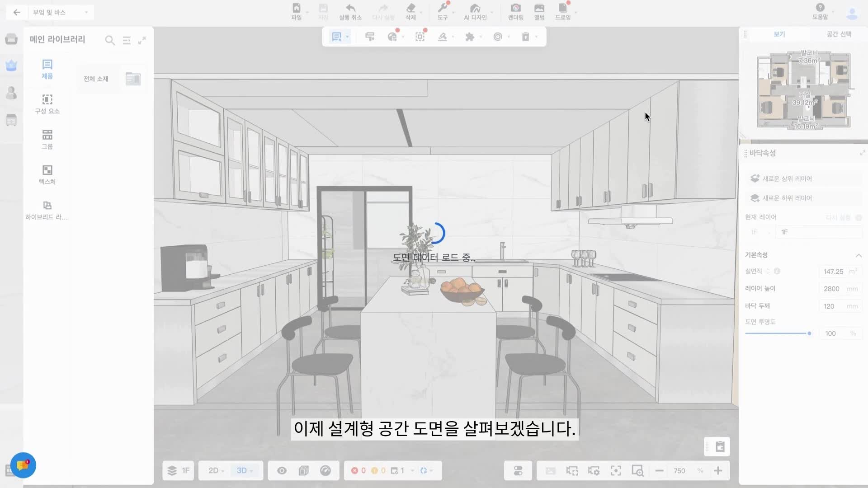Open the AI 디자인 tool
This screenshot has width=868, height=488.
pyautogui.click(x=475, y=9)
